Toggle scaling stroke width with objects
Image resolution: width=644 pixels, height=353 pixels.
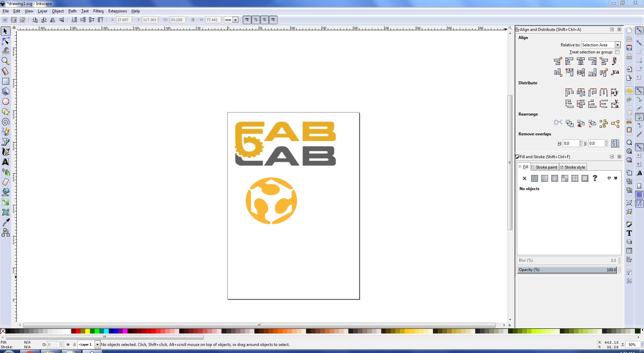pyautogui.click(x=247, y=20)
